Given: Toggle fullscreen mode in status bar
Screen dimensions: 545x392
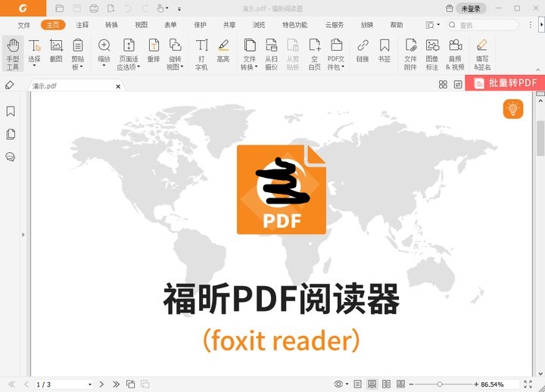Looking at the screenshot, I should pos(528,384).
